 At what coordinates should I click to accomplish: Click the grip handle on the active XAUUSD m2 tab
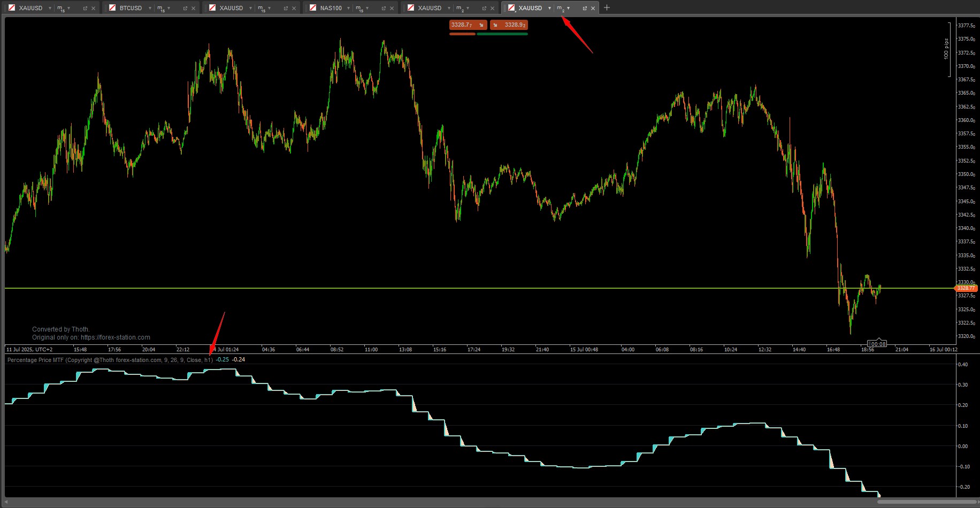[504, 8]
